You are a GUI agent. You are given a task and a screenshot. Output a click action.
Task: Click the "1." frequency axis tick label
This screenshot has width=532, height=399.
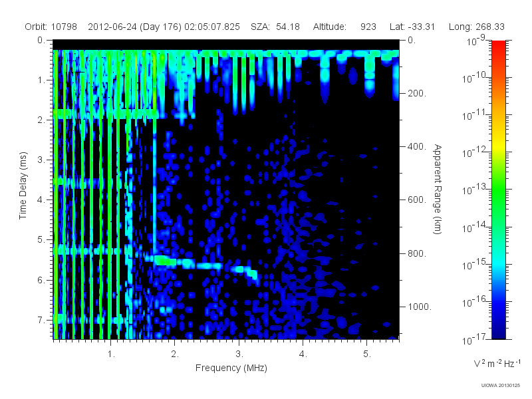[111, 354]
